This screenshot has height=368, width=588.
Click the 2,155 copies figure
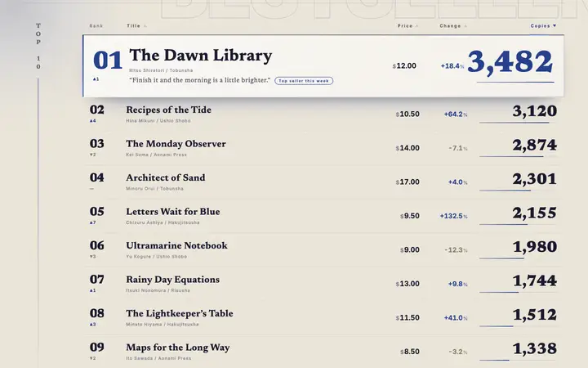click(x=535, y=213)
